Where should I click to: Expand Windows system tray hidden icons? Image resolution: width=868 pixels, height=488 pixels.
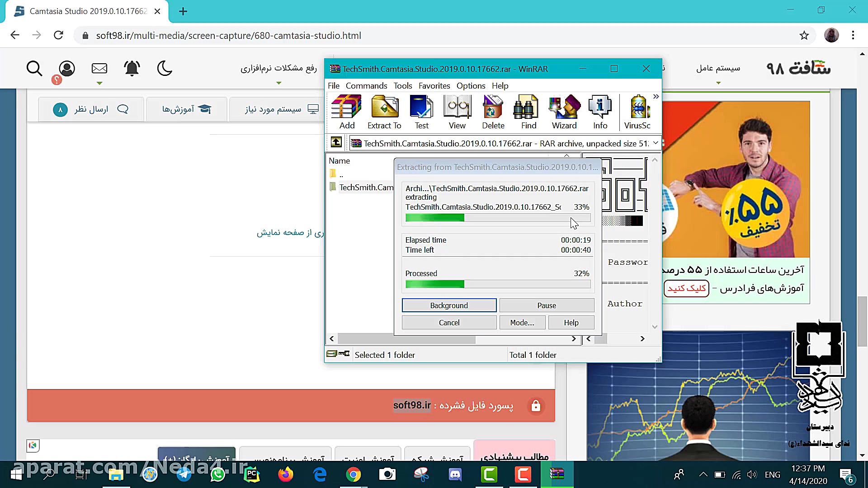[703, 474]
